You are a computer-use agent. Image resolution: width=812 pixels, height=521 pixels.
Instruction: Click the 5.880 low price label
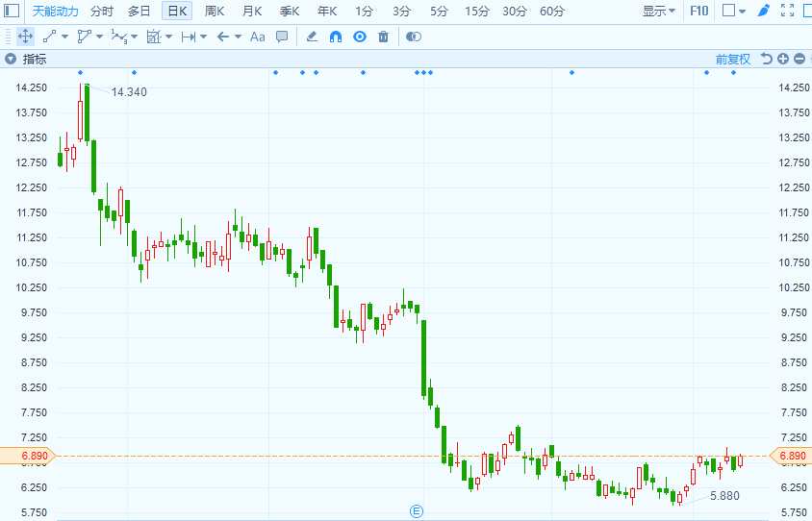[x=724, y=496]
